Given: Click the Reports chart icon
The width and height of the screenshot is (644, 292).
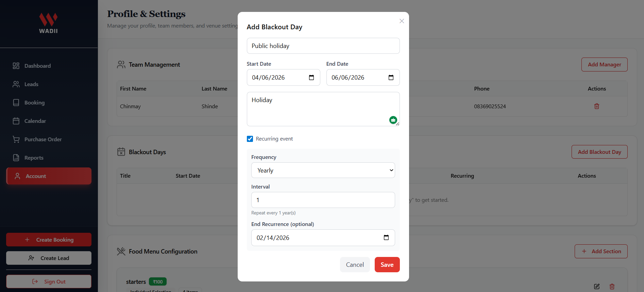Looking at the screenshot, I should point(16,158).
